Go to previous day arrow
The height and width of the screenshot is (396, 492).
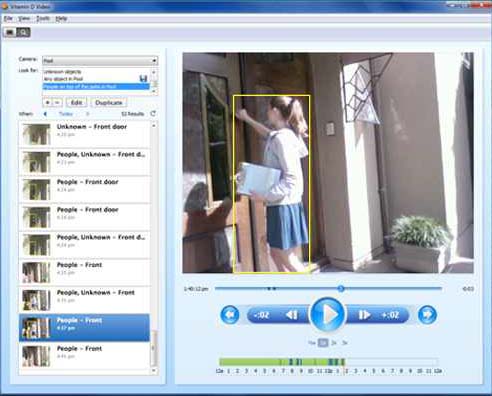(x=45, y=114)
